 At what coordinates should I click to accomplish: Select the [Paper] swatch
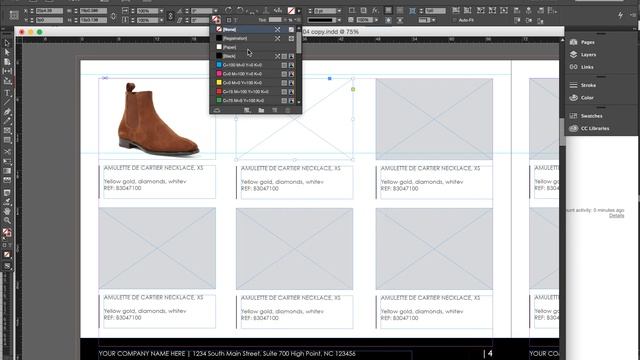point(254,47)
